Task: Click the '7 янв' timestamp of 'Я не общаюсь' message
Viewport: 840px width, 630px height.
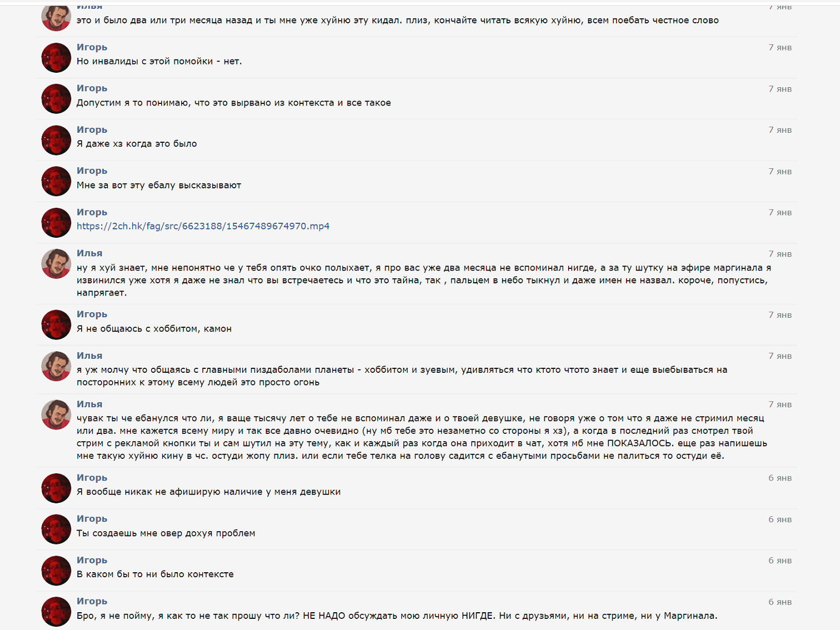Action: (x=780, y=315)
